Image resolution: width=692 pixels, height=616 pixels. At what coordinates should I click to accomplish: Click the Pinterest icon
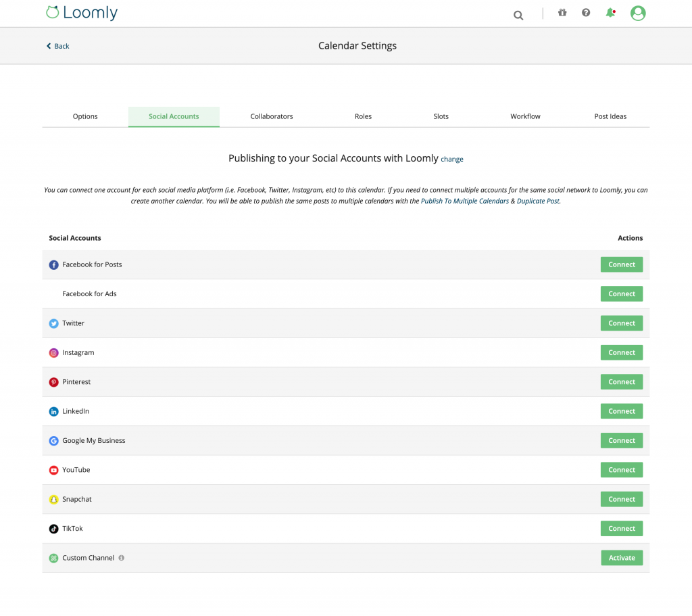coord(53,381)
